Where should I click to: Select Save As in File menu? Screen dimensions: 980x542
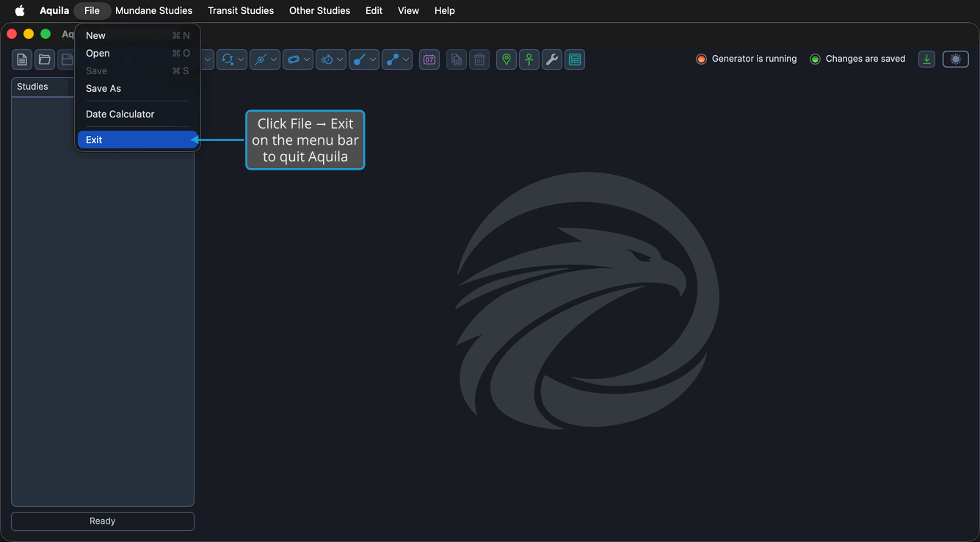[x=137, y=88]
